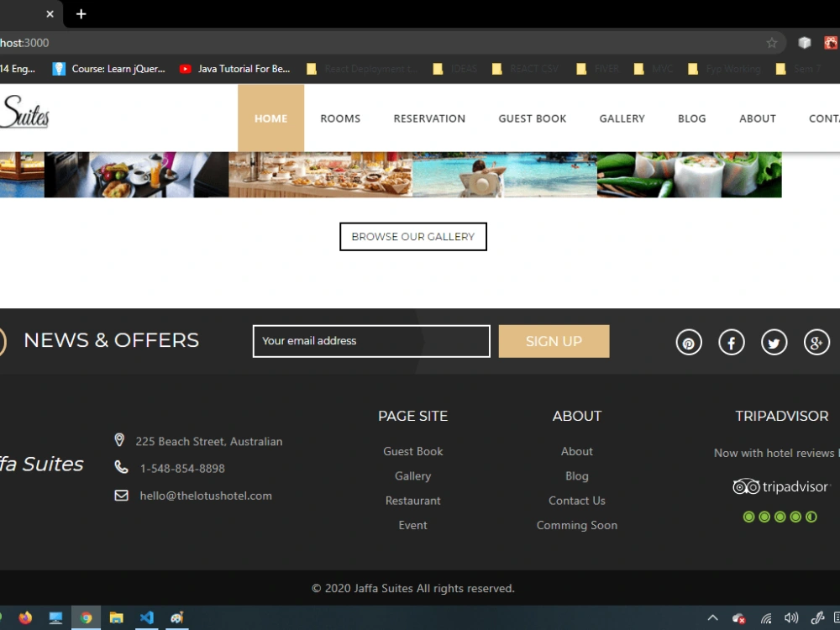Viewport: 840px width, 630px height.
Task: Follow the Restaurant footer link
Action: [413, 501]
